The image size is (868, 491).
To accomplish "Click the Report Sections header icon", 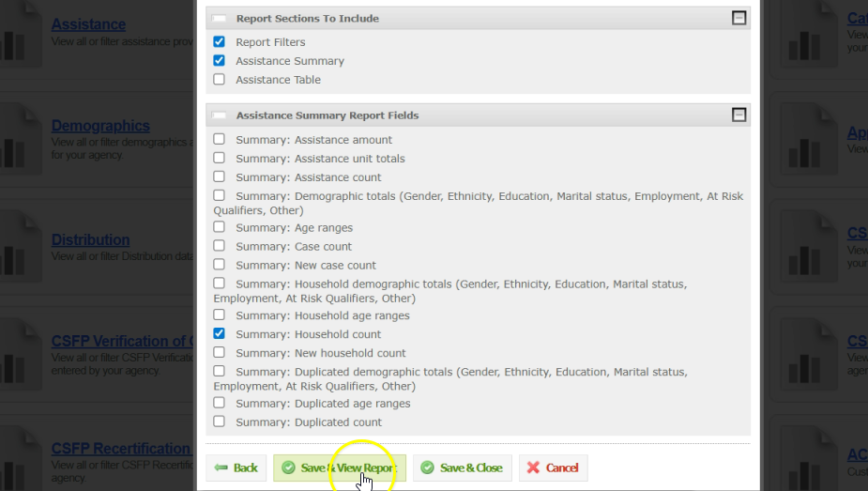I will tap(219, 18).
